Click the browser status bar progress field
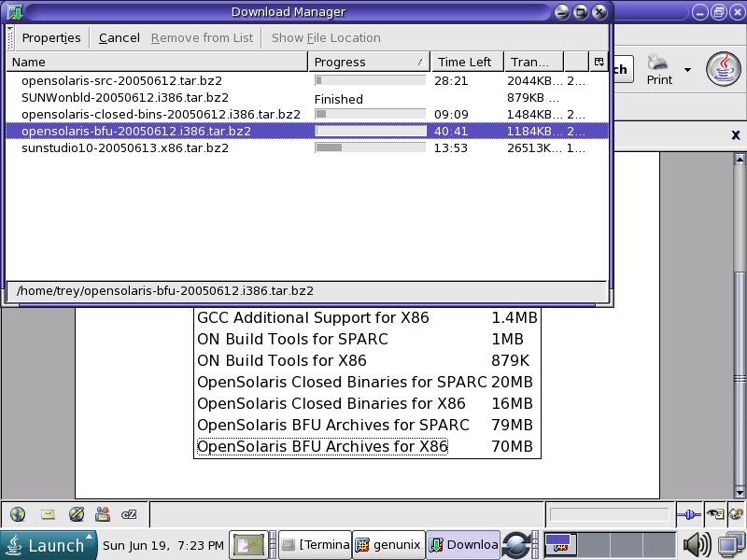 coord(610,514)
